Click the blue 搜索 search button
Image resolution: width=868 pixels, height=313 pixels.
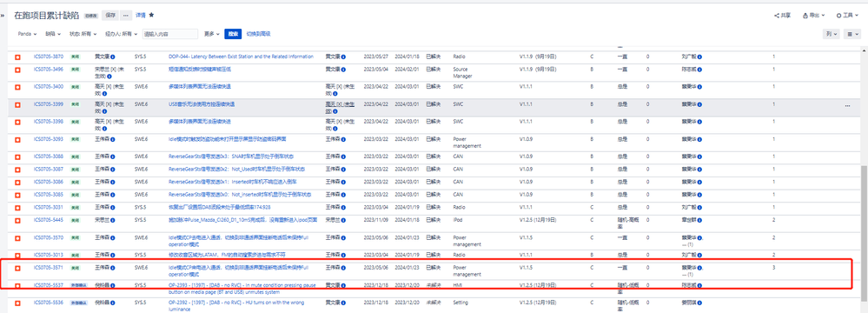[233, 34]
